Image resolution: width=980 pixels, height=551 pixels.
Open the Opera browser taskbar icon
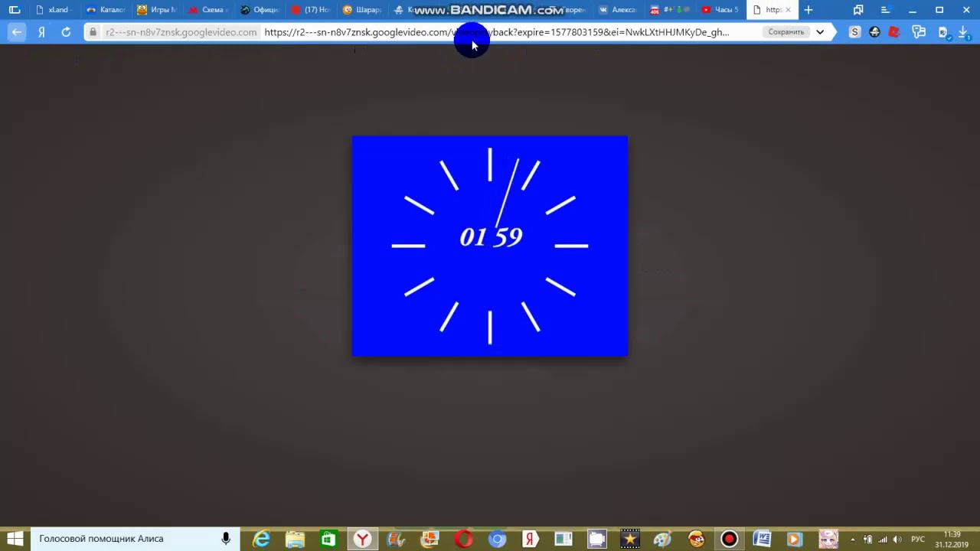pyautogui.click(x=463, y=539)
